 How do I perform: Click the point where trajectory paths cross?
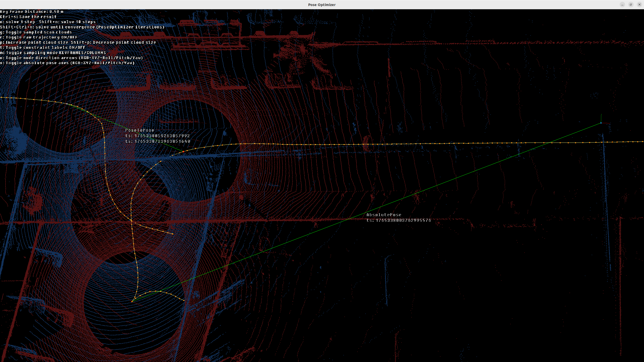(x=131, y=221)
